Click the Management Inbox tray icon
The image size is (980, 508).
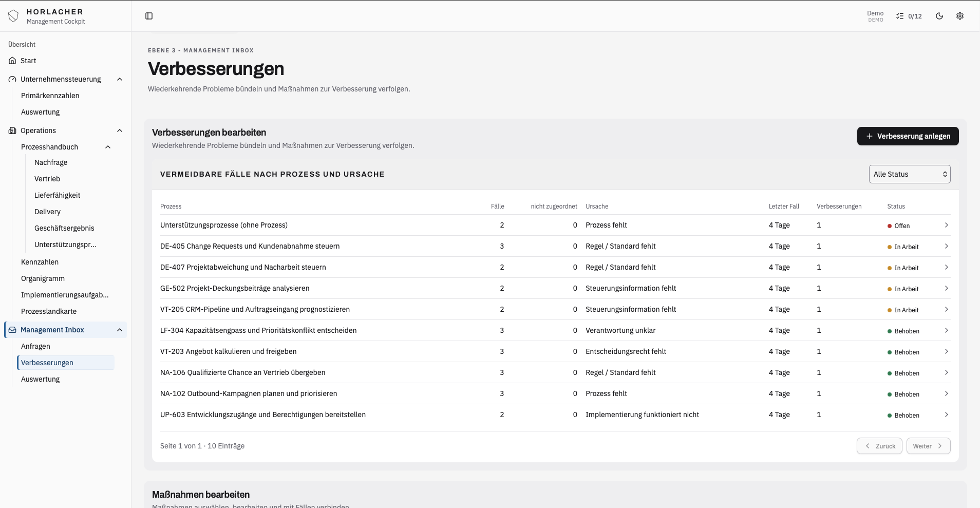tap(12, 330)
